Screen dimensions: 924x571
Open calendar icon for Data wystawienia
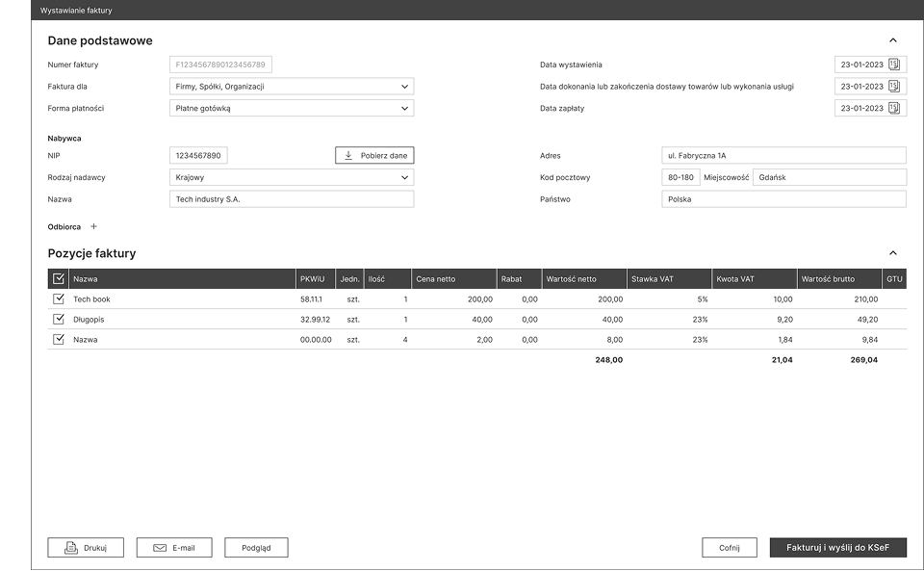893,65
